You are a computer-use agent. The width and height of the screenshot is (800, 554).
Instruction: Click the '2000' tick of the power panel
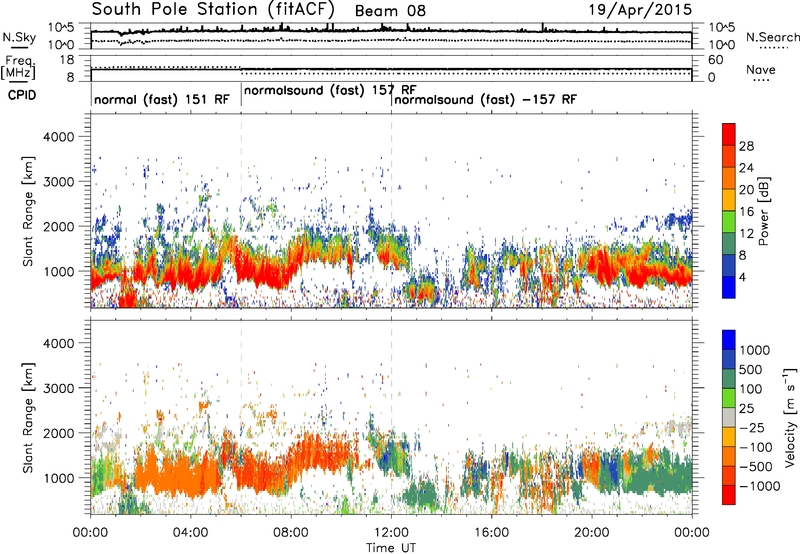(x=59, y=226)
